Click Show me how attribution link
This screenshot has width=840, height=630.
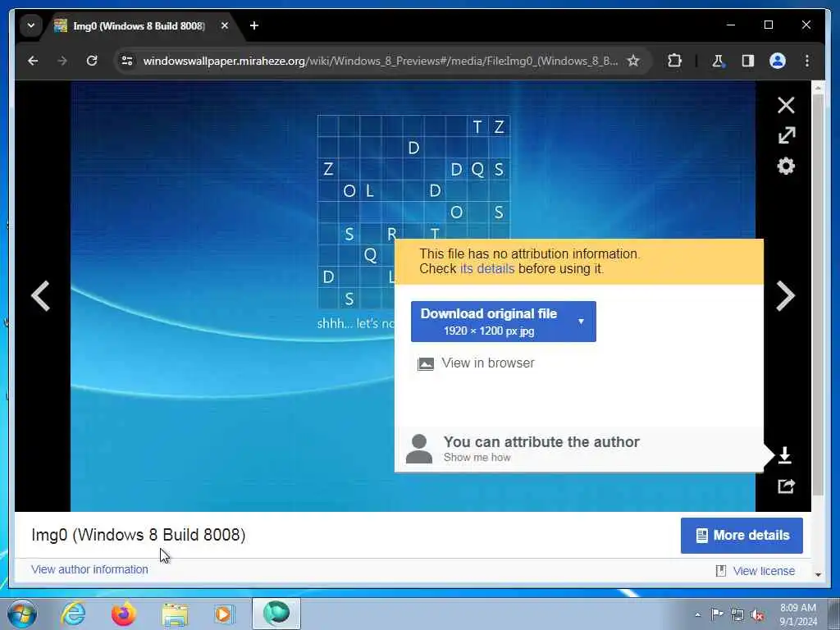477,458
